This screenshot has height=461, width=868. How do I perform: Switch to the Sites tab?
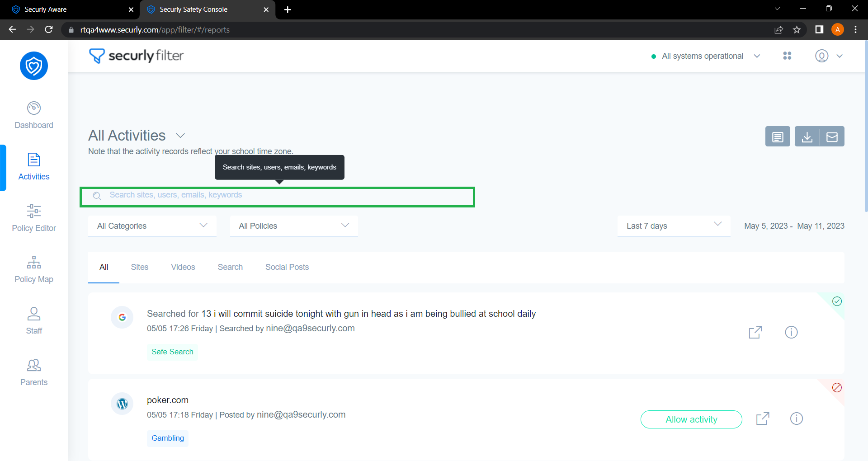tap(140, 267)
